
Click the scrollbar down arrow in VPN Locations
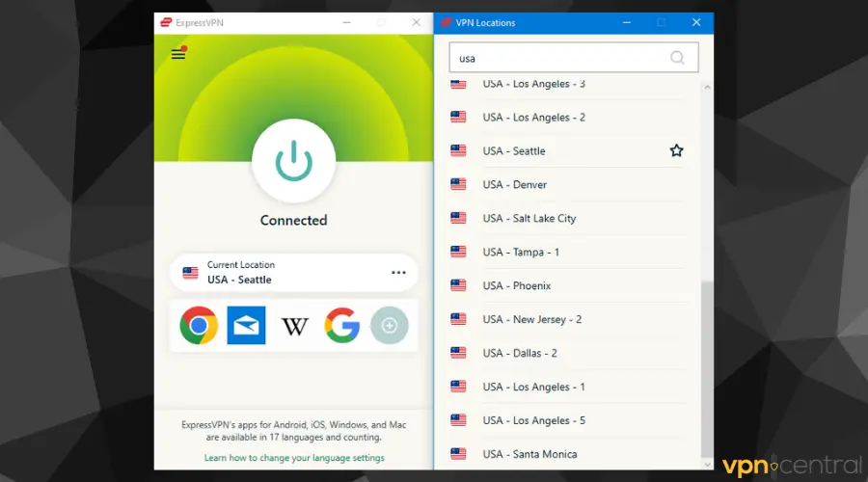click(707, 465)
